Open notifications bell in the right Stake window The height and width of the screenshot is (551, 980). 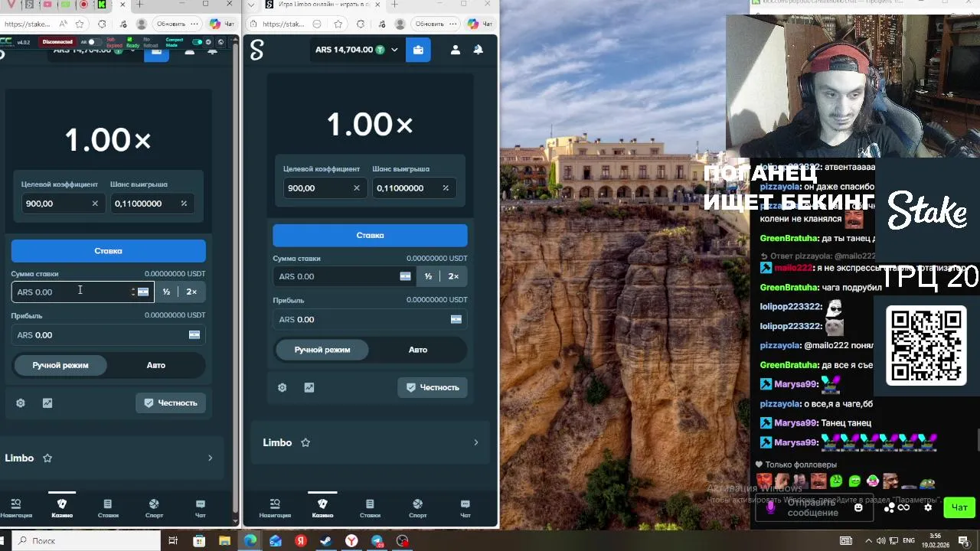[x=478, y=50]
